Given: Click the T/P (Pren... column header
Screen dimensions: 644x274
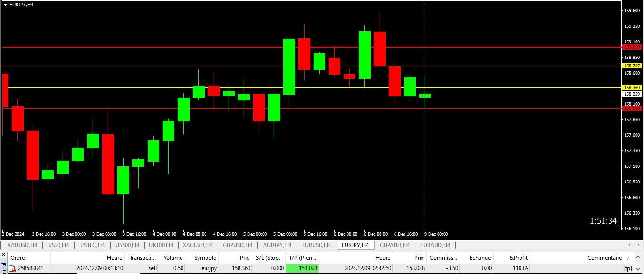Looking at the screenshot, I should [x=302, y=258].
